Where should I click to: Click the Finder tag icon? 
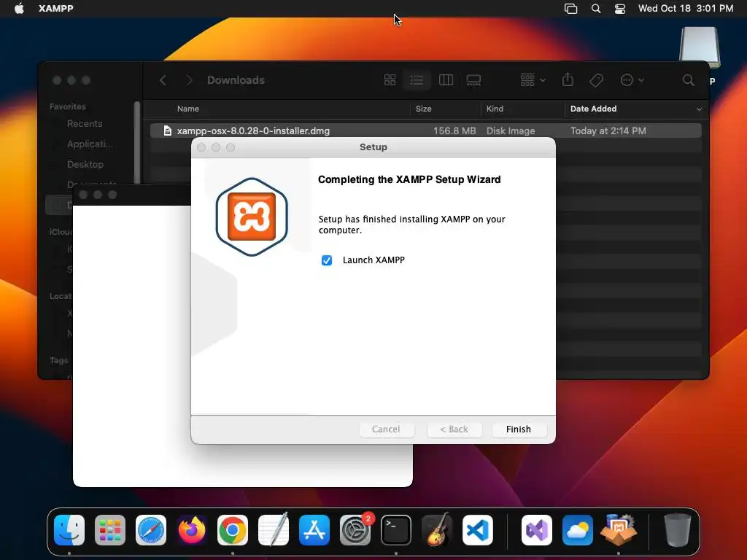pyautogui.click(x=596, y=80)
